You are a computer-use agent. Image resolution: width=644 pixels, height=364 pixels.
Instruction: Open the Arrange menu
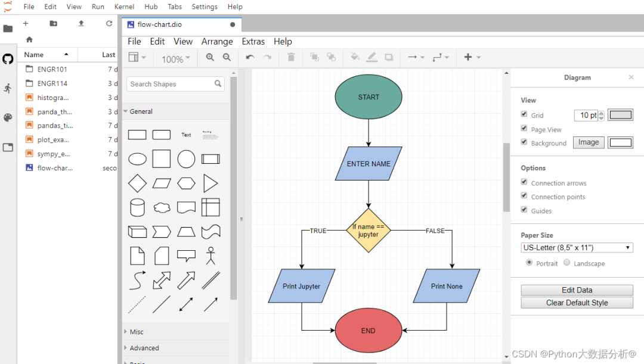pyautogui.click(x=217, y=42)
